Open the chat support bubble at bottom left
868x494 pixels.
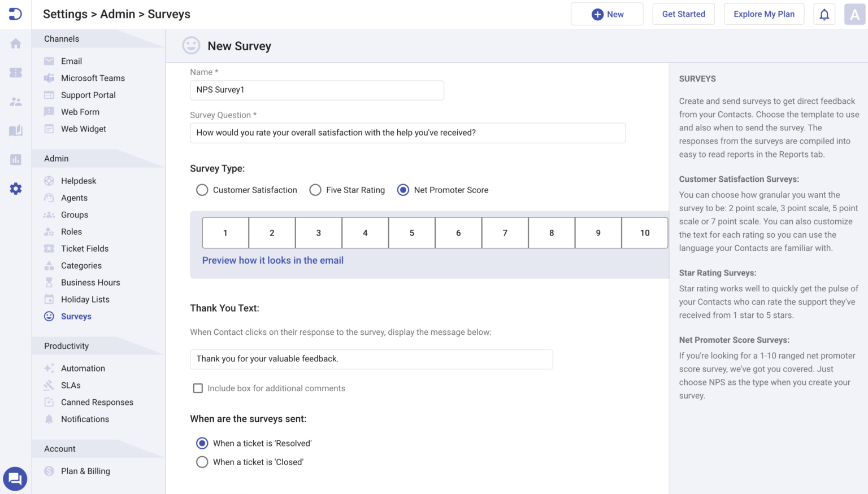pos(15,478)
